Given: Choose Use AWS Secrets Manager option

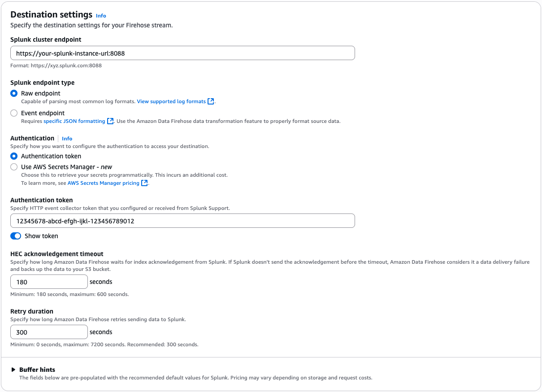Looking at the screenshot, I should [x=14, y=166].
